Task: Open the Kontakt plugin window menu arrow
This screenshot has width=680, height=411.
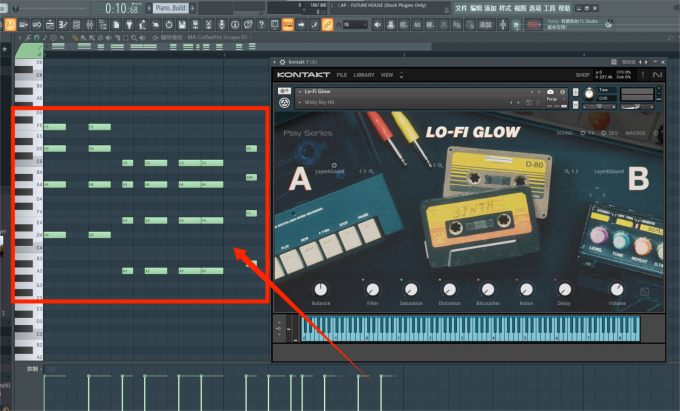Action: (275, 62)
